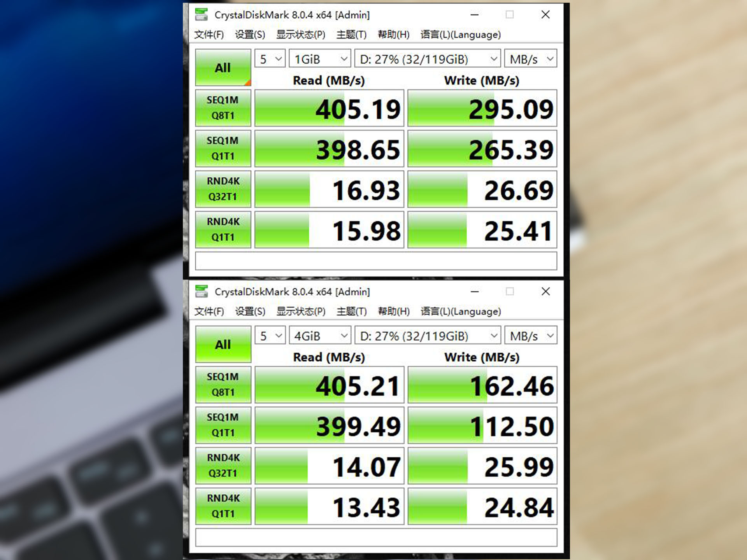This screenshot has width=747, height=560.
Task: Run SEQ1M Q1T1 test in top window
Action: pyautogui.click(x=223, y=148)
